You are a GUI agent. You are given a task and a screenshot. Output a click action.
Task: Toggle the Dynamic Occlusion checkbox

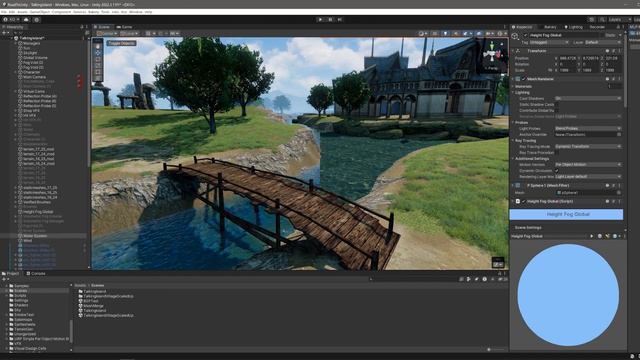point(557,171)
